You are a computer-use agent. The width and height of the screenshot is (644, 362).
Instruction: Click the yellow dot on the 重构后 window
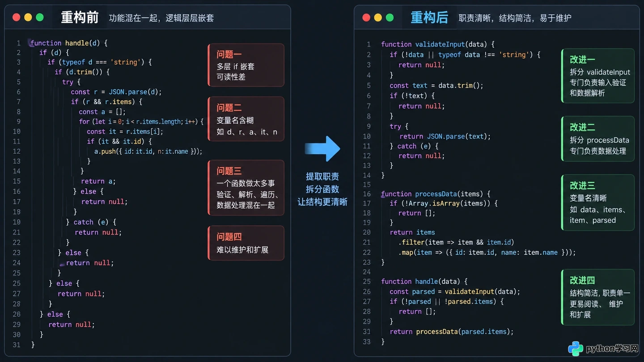[x=378, y=17]
